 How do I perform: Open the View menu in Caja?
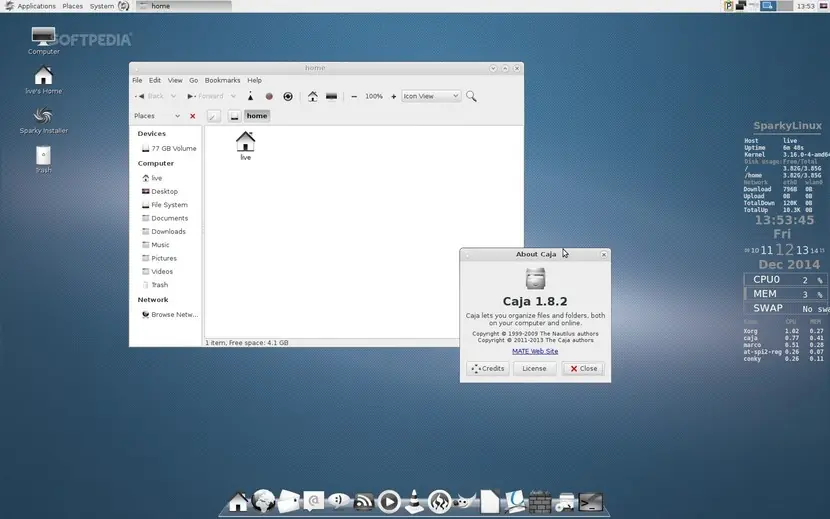(175, 80)
